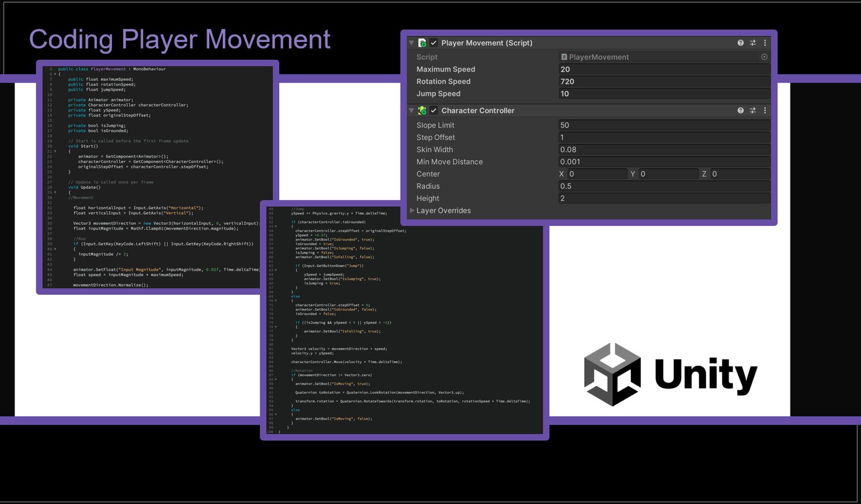This screenshot has width=861, height=504.
Task: Click the Radius value field
Action: pyautogui.click(x=664, y=186)
